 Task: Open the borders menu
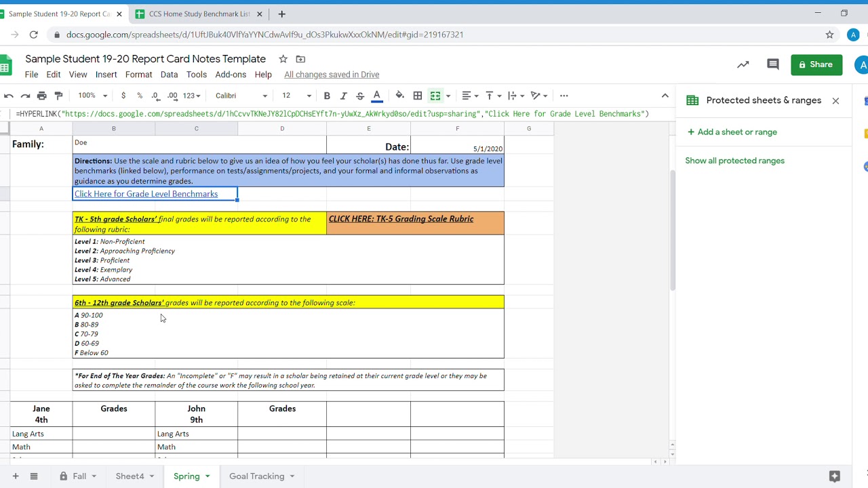click(418, 96)
